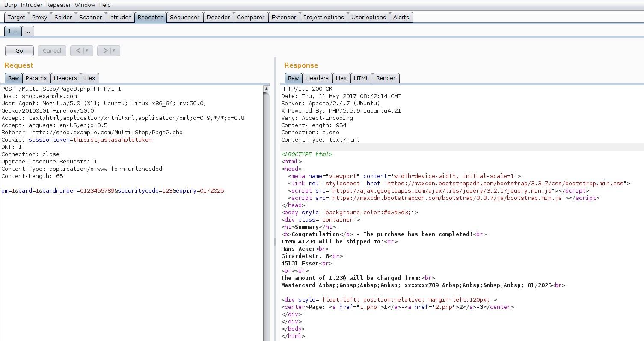This screenshot has height=341, width=644.
Task: Switch to the Extender tab
Action: pyautogui.click(x=284, y=18)
